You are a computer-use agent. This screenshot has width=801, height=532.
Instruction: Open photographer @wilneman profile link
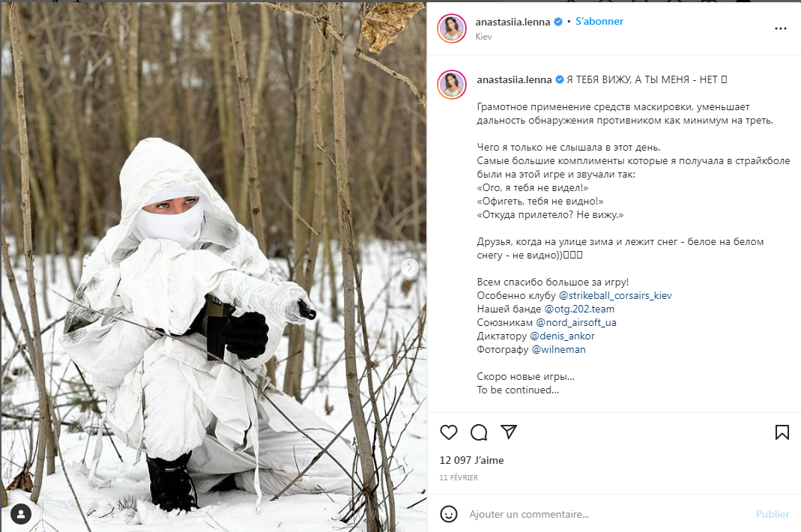pyautogui.click(x=558, y=350)
